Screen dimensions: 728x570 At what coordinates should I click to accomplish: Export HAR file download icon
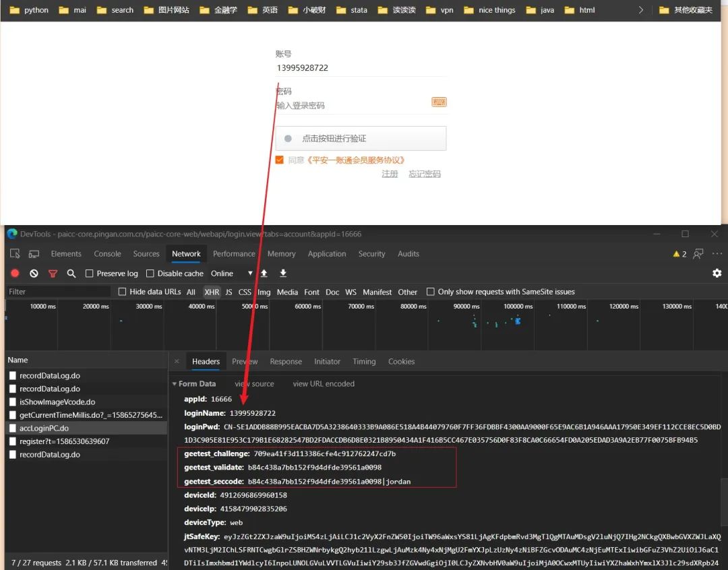(x=282, y=273)
